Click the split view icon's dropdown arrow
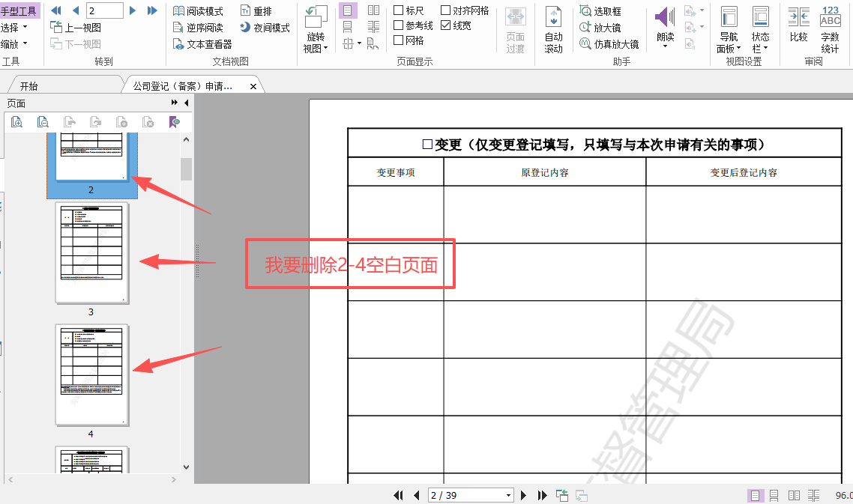The image size is (853, 504). pos(359,43)
